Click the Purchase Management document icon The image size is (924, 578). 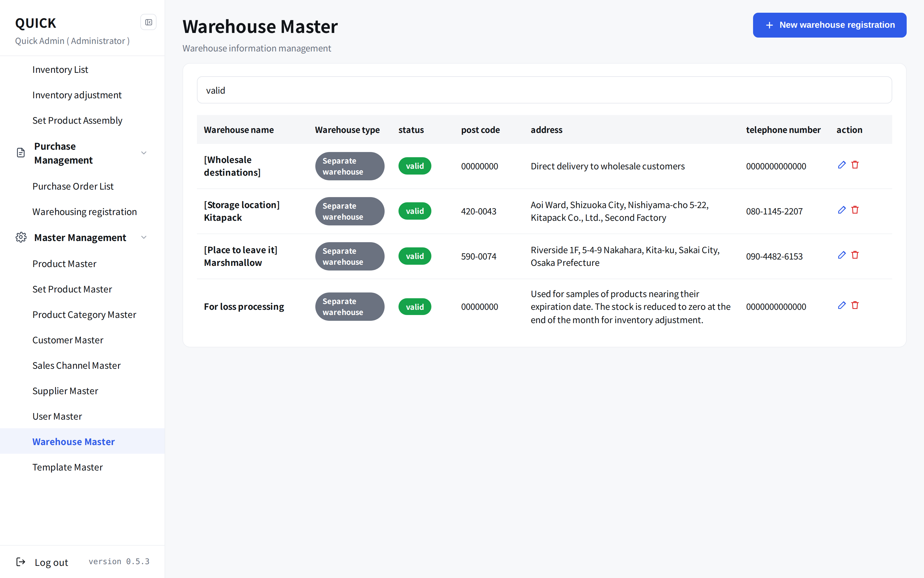pyautogui.click(x=21, y=153)
